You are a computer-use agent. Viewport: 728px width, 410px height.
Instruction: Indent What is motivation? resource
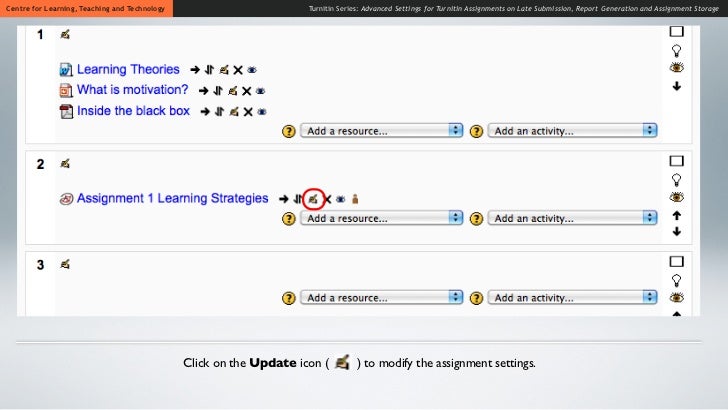203,91
